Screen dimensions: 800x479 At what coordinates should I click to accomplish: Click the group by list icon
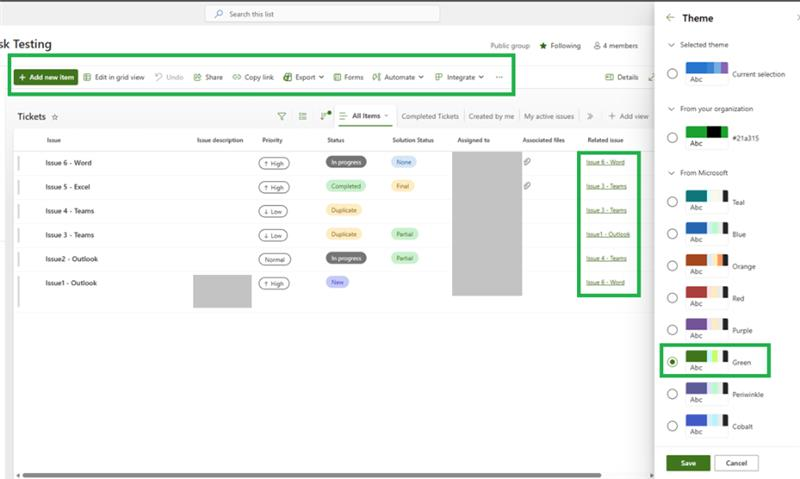coord(303,116)
